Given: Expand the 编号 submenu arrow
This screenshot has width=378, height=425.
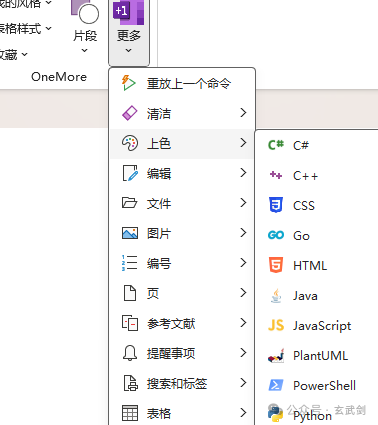Looking at the screenshot, I should pyautogui.click(x=243, y=263).
